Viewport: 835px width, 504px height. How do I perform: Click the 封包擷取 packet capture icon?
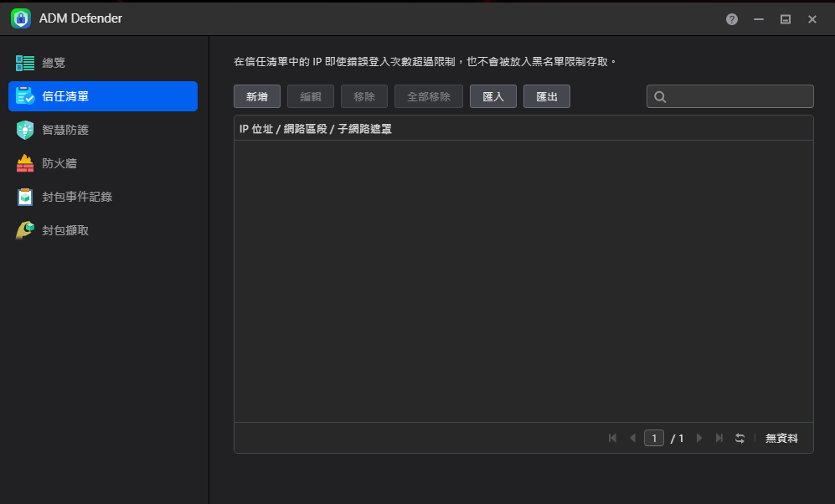click(25, 230)
